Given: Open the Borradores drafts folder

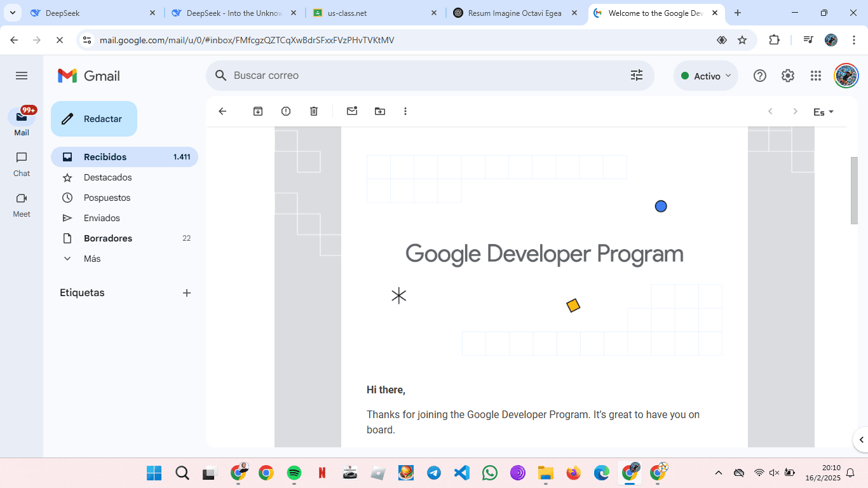Looking at the screenshot, I should [x=125, y=238].
